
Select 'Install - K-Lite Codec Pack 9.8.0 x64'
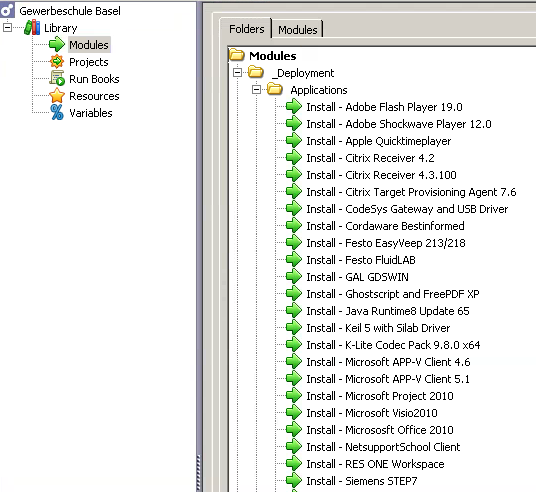click(x=393, y=345)
